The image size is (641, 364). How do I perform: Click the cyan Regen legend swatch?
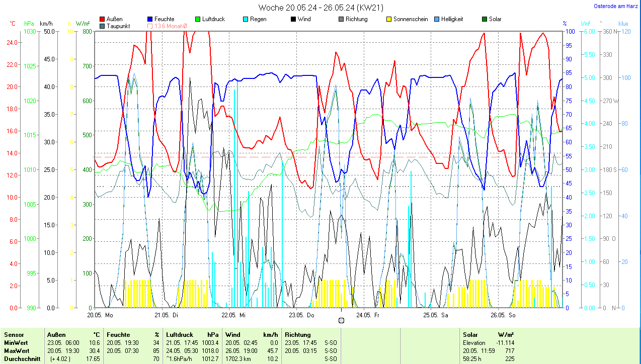[246, 19]
